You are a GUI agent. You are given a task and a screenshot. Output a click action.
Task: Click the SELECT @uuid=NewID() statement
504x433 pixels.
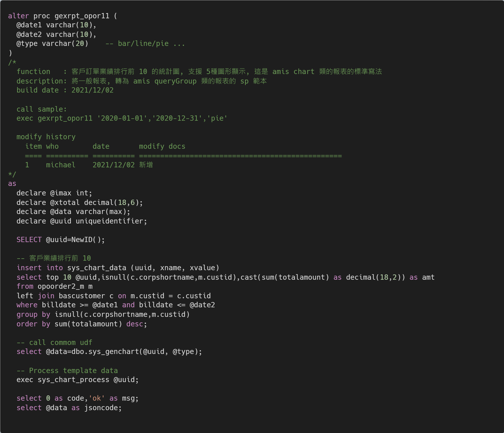[x=60, y=240]
